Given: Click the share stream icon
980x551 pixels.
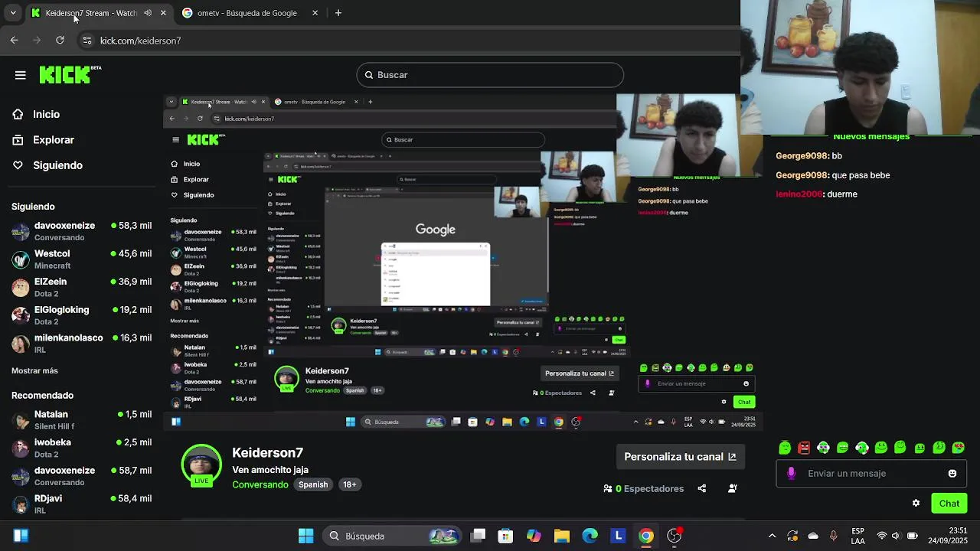Looking at the screenshot, I should pos(702,488).
